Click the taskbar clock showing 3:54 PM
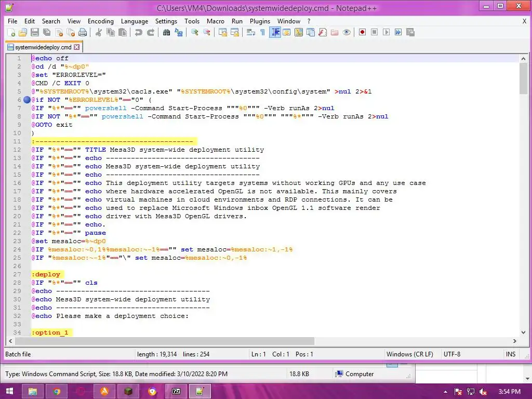This screenshot has width=532, height=399. [510, 392]
